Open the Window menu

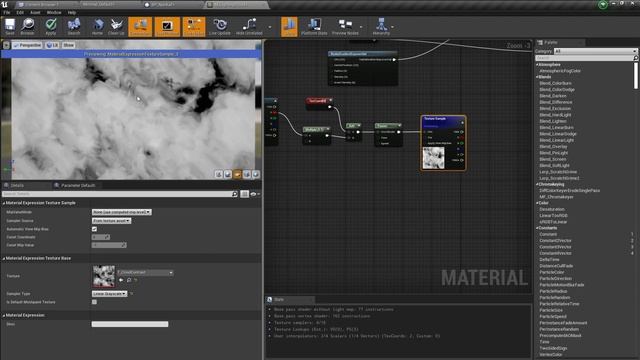pos(54,13)
